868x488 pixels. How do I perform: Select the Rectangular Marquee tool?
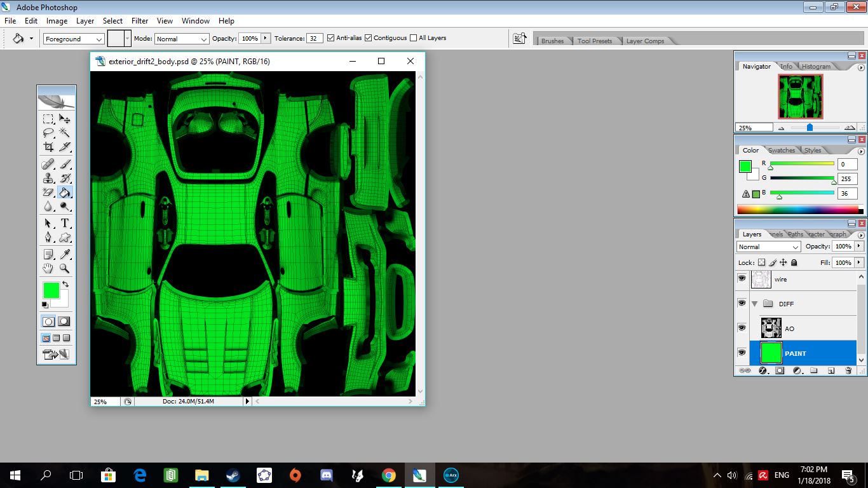[48, 119]
